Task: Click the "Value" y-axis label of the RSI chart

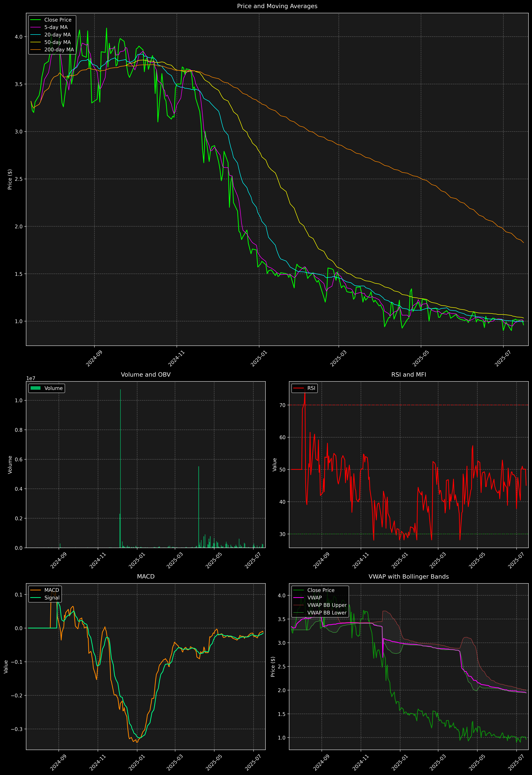Action: coord(275,464)
